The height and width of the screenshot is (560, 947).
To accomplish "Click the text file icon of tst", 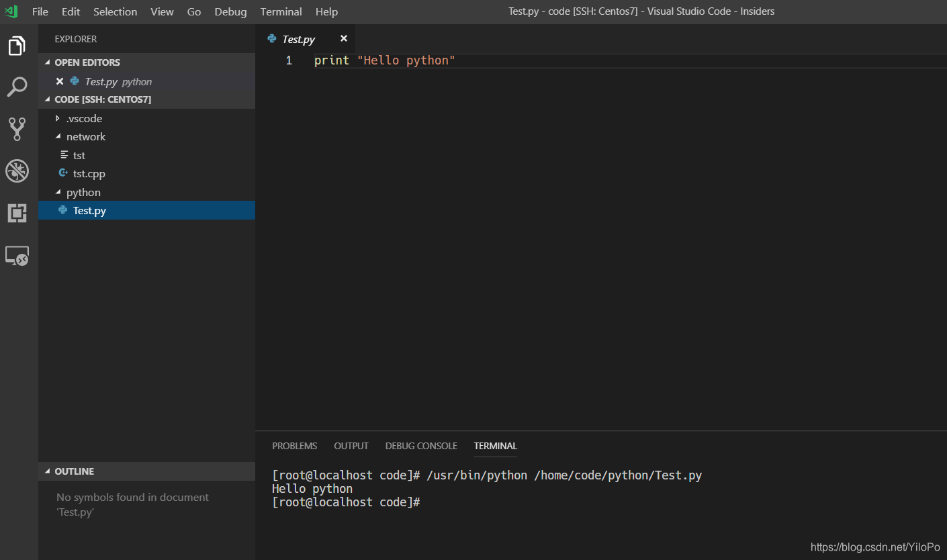I will [64, 155].
